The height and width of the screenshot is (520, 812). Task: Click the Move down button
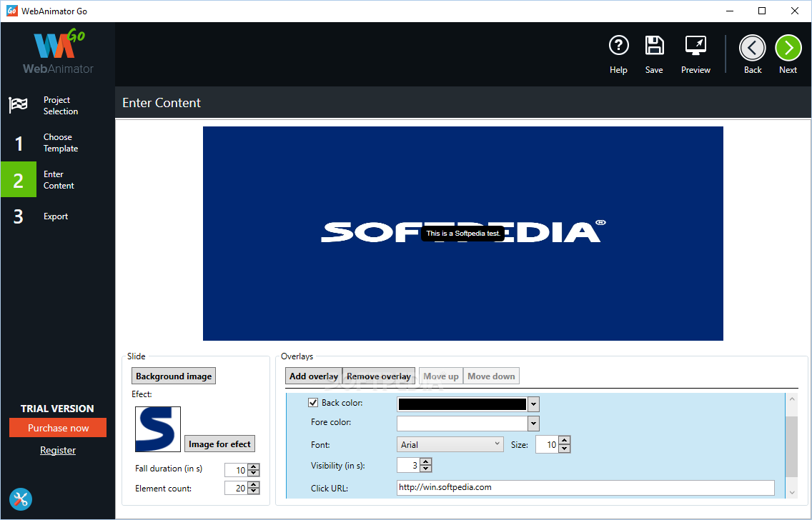click(x=491, y=376)
